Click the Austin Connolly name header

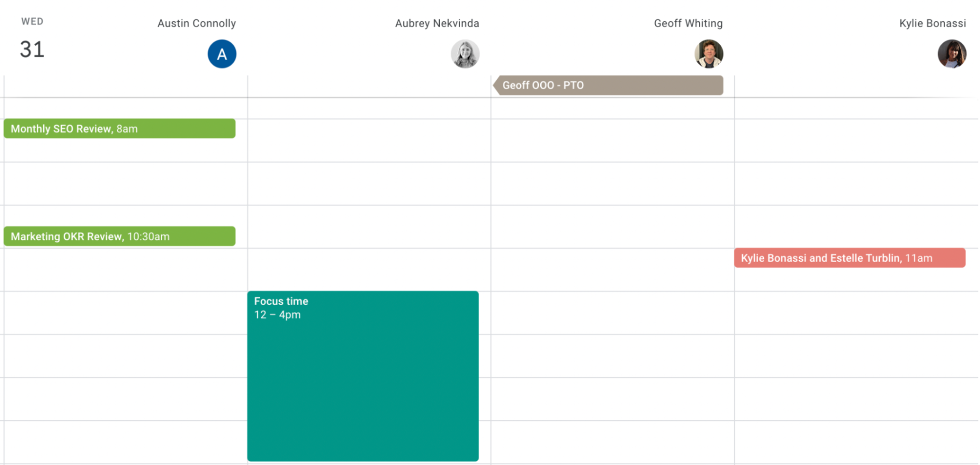pyautogui.click(x=197, y=23)
